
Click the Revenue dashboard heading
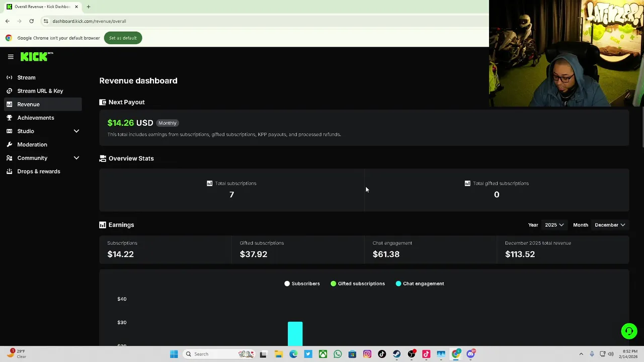[138, 80]
